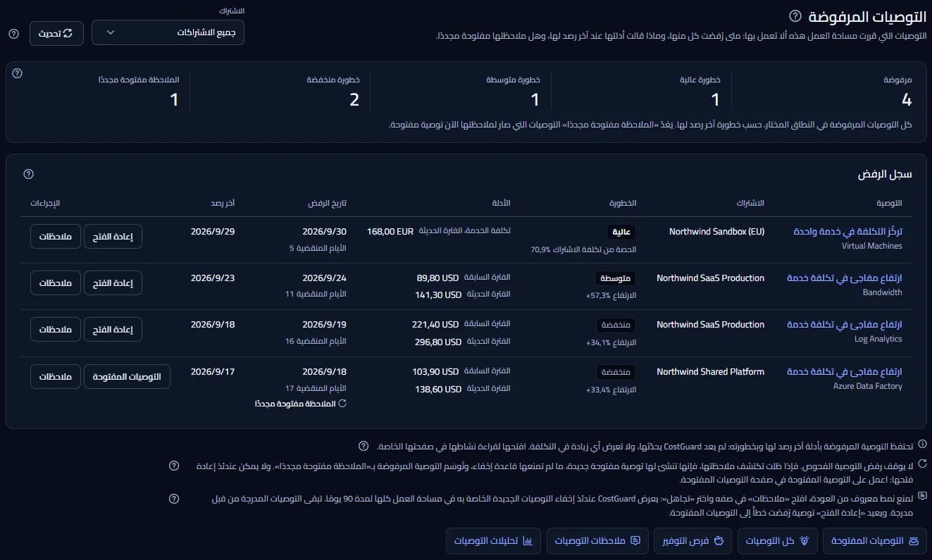The image size is (932, 560).
Task: Click the reopened icon next to الملاحظة مفتوحة مجددًا
Action: (342, 404)
